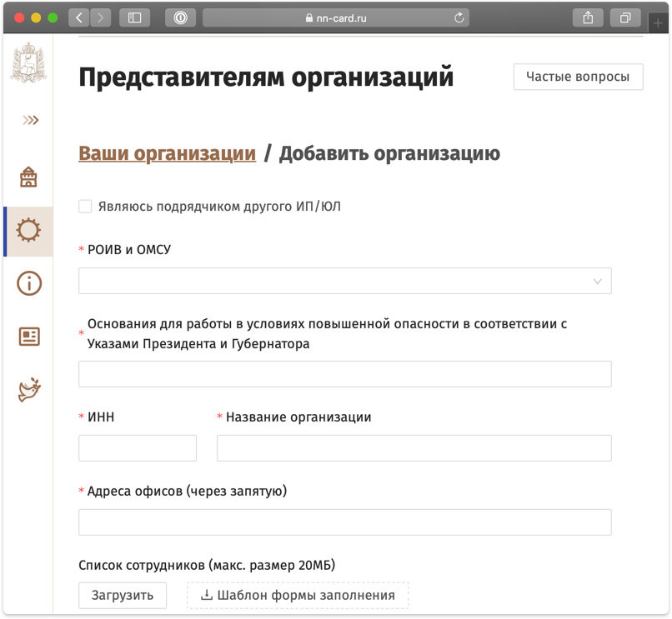Toggle Safari sidebar button
The width and height of the screenshot is (672, 619).
(x=135, y=17)
